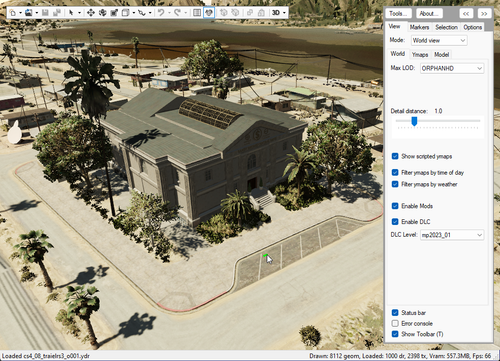Screen dimensions: 500x361
Task: Open the Max LOD ORPHANHD dropdown
Action: (x=452, y=68)
